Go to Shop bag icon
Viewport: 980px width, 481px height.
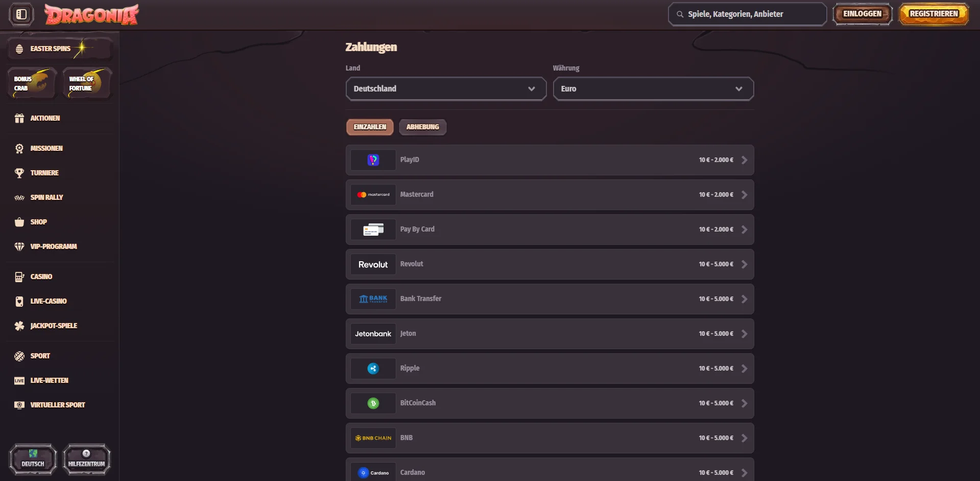click(x=19, y=222)
